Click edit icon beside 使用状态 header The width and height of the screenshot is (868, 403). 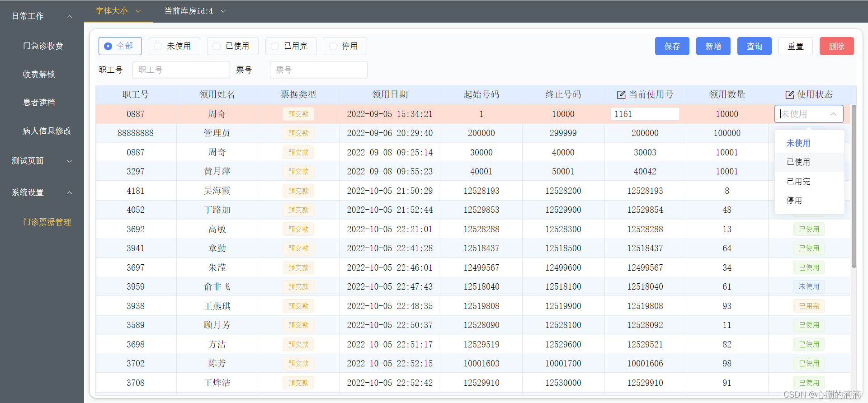tap(789, 95)
